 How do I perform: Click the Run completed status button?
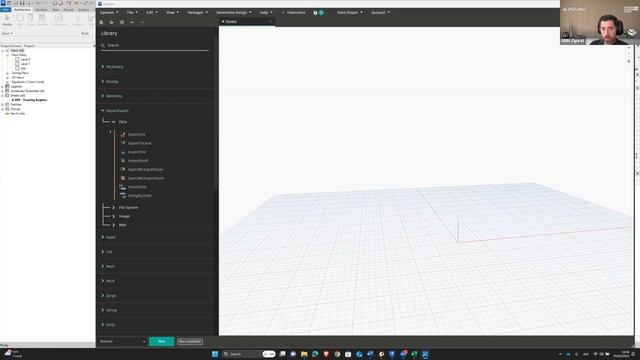(190, 341)
